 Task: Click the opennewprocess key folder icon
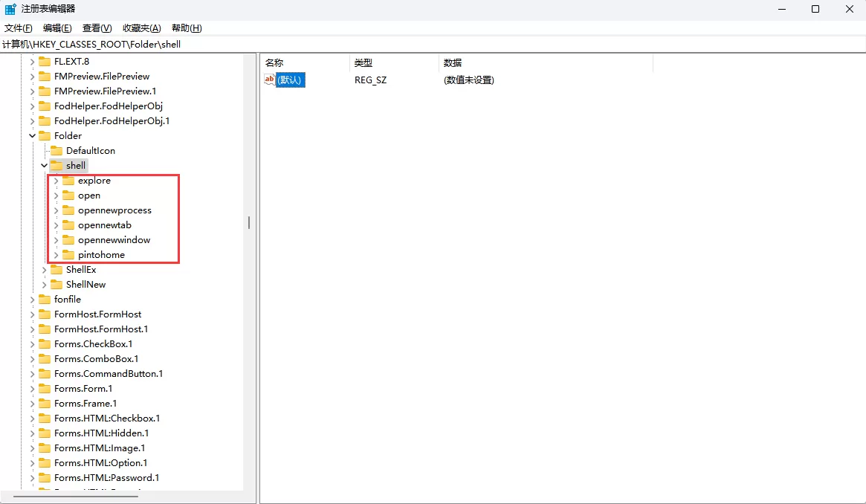click(68, 210)
